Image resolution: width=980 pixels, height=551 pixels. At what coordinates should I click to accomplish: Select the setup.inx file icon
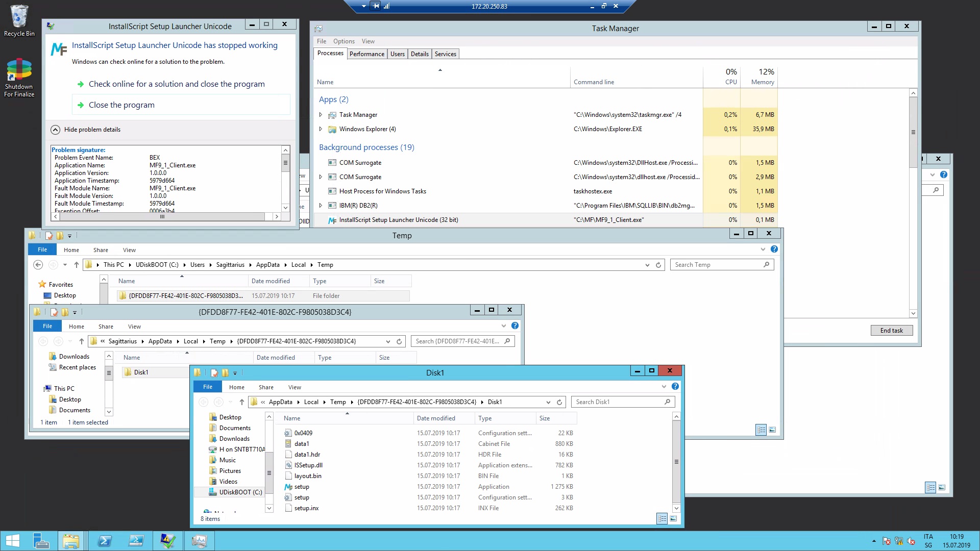pos(288,508)
